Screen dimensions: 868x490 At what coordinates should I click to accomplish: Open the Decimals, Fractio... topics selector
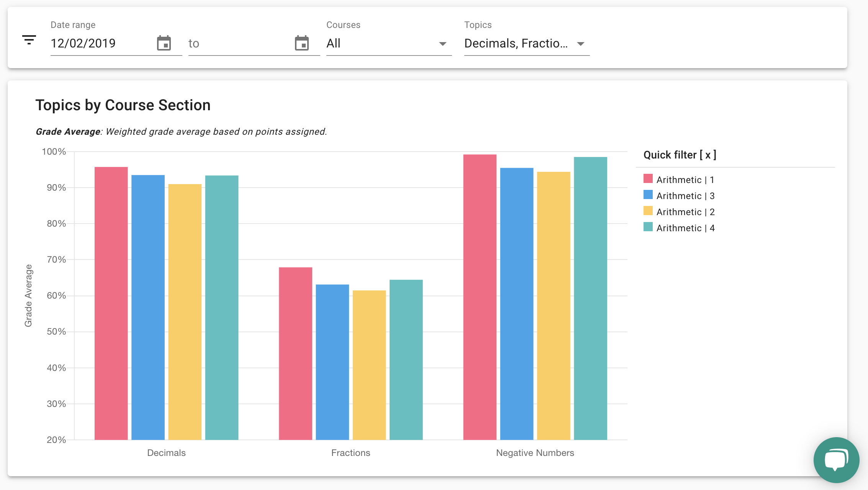(x=516, y=44)
